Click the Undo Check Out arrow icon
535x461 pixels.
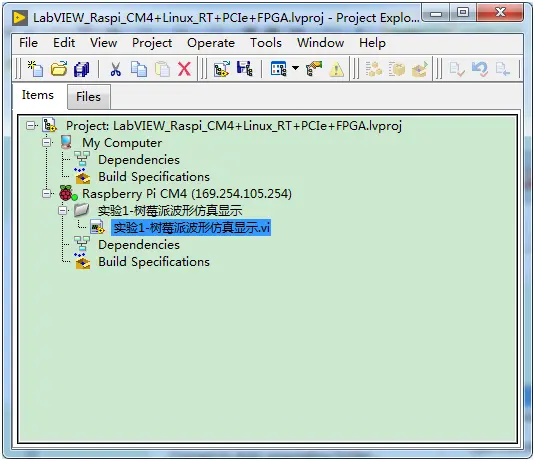pos(480,69)
